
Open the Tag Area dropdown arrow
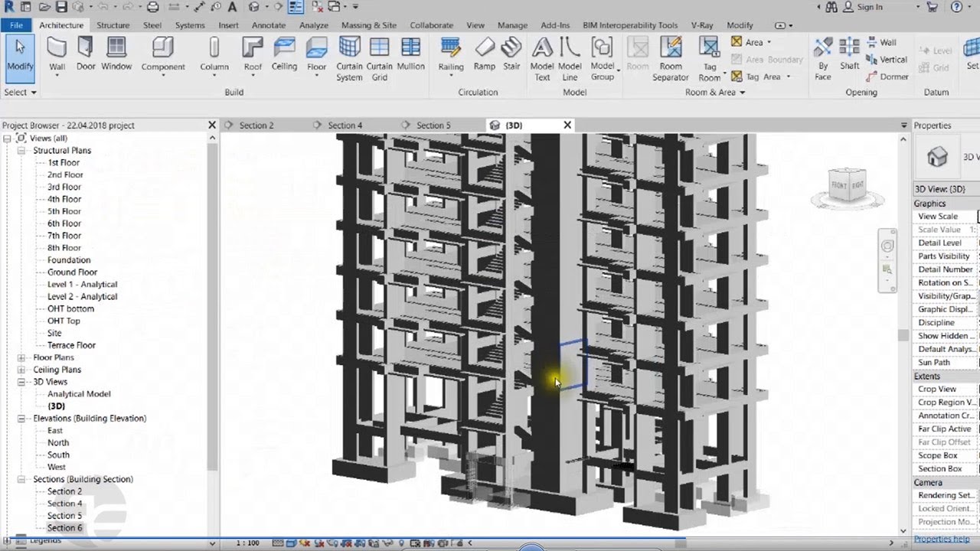coord(787,77)
